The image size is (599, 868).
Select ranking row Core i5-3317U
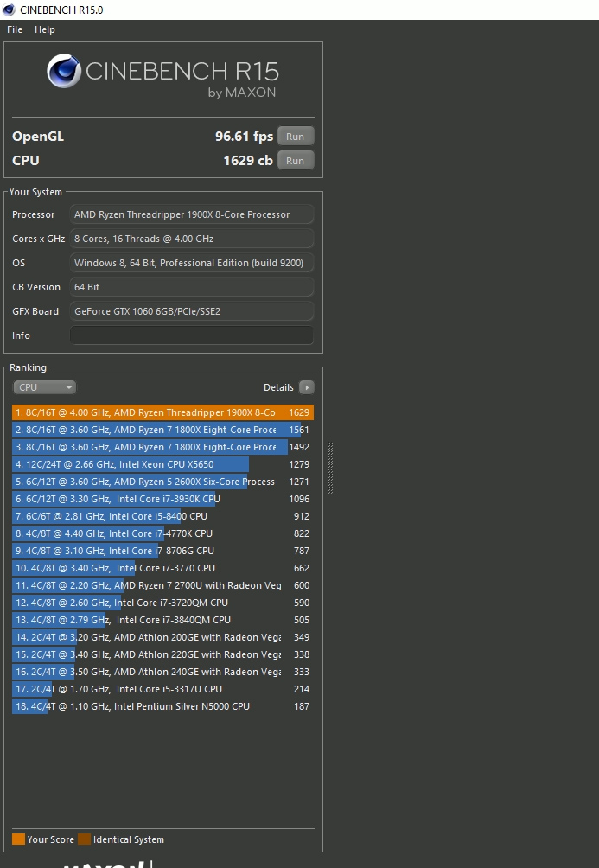click(x=162, y=689)
